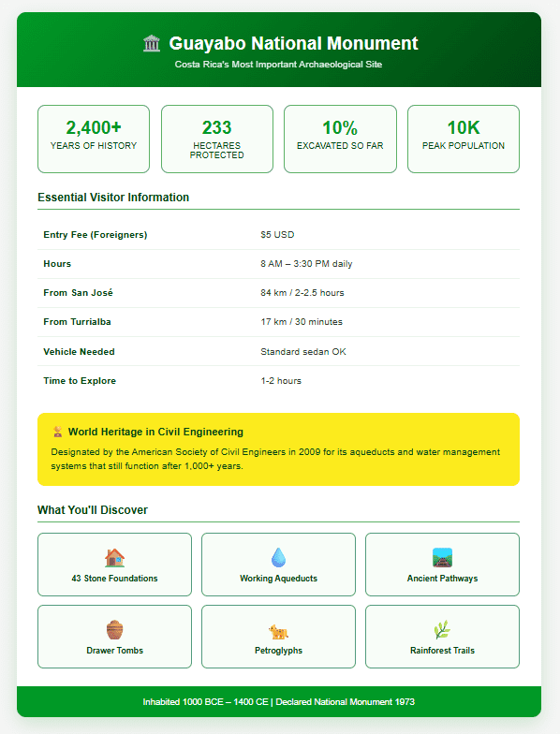Click the 10K Peak Population stat card
560x734 pixels.
tap(464, 139)
